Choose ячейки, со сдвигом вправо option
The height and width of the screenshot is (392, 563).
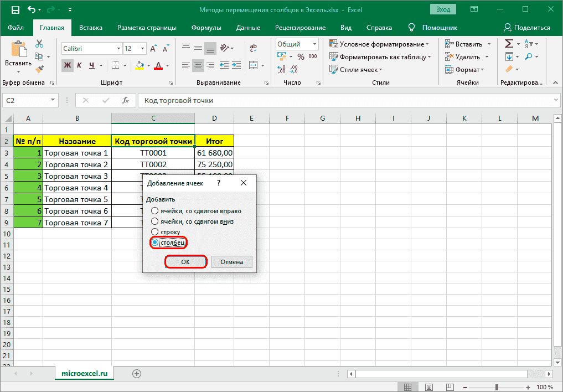tap(154, 210)
